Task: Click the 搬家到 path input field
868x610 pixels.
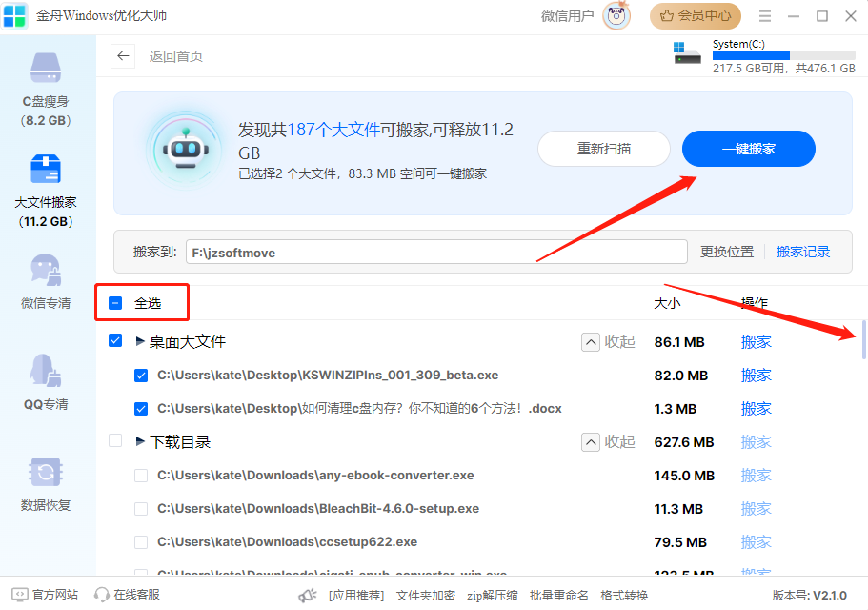Action: 435,252
